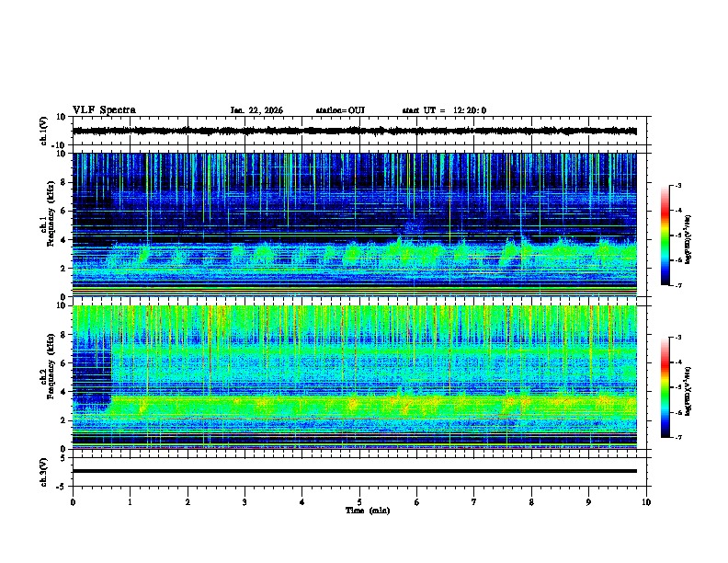Click the -5 tick on ch.1 colorbar
Screen dimensions: 728x563
tap(678, 236)
